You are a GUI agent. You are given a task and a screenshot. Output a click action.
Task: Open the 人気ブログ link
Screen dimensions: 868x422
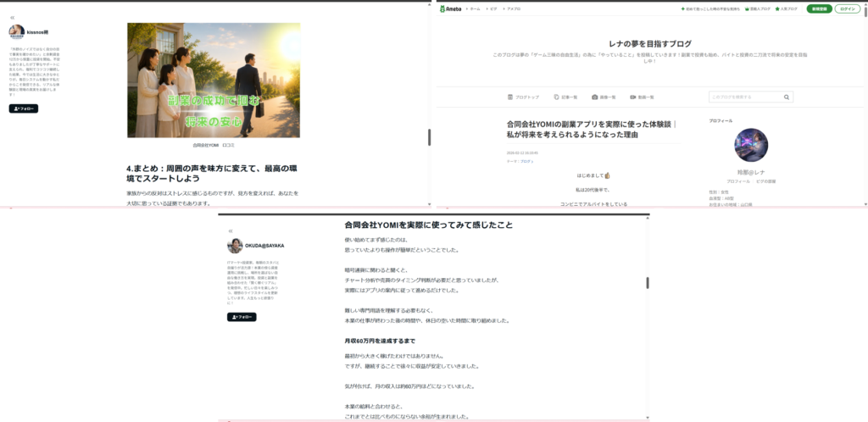point(789,8)
